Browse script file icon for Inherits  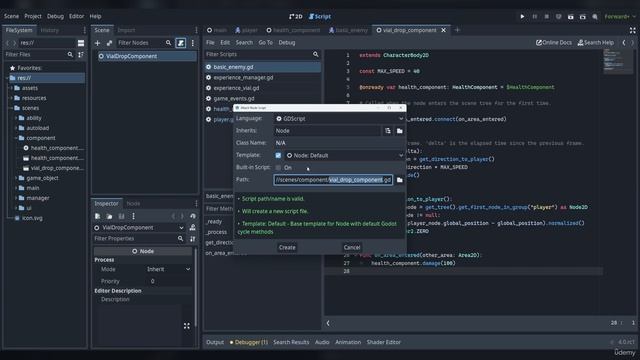coord(400,131)
